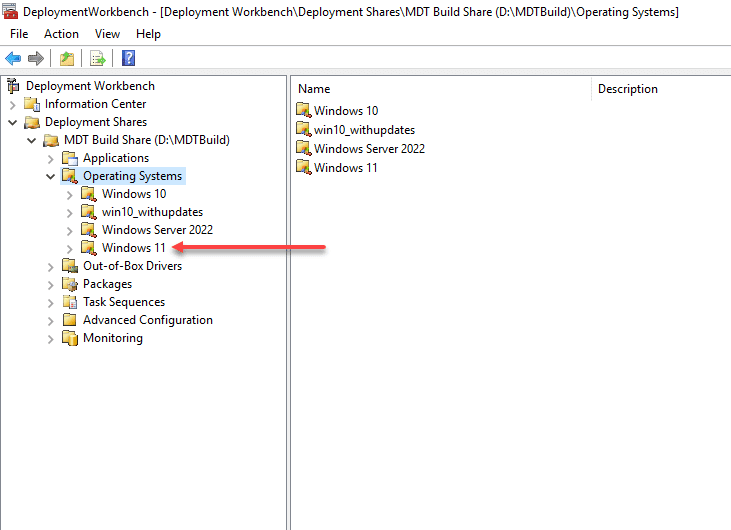Expand the Monitoring node
Viewport: 731px width, 530px height.
point(50,339)
